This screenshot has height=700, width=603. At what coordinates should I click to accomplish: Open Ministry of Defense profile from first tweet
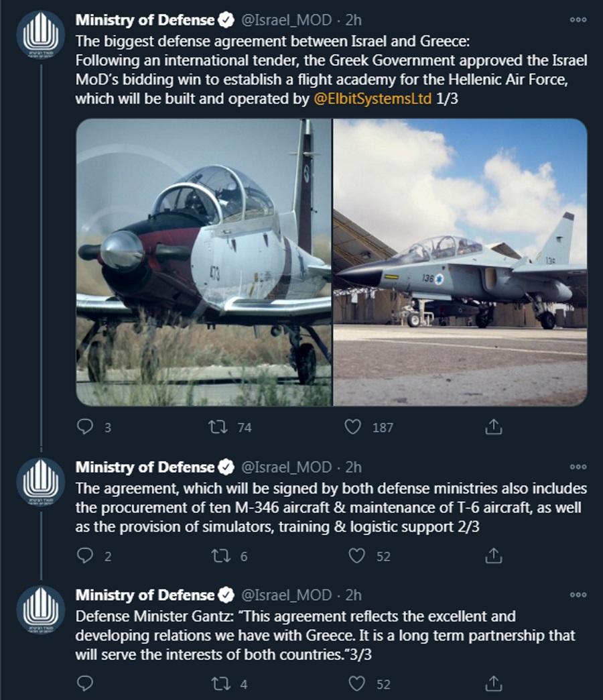pyautogui.click(x=145, y=20)
